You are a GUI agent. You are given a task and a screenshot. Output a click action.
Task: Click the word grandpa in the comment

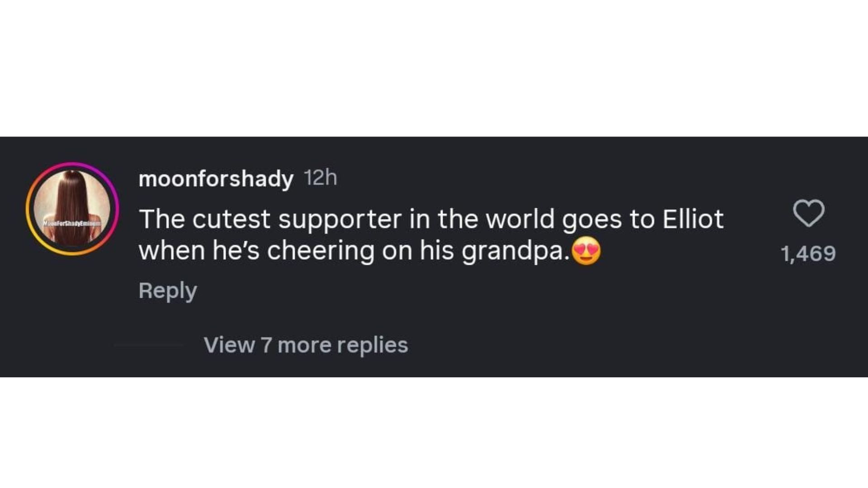click(x=513, y=251)
